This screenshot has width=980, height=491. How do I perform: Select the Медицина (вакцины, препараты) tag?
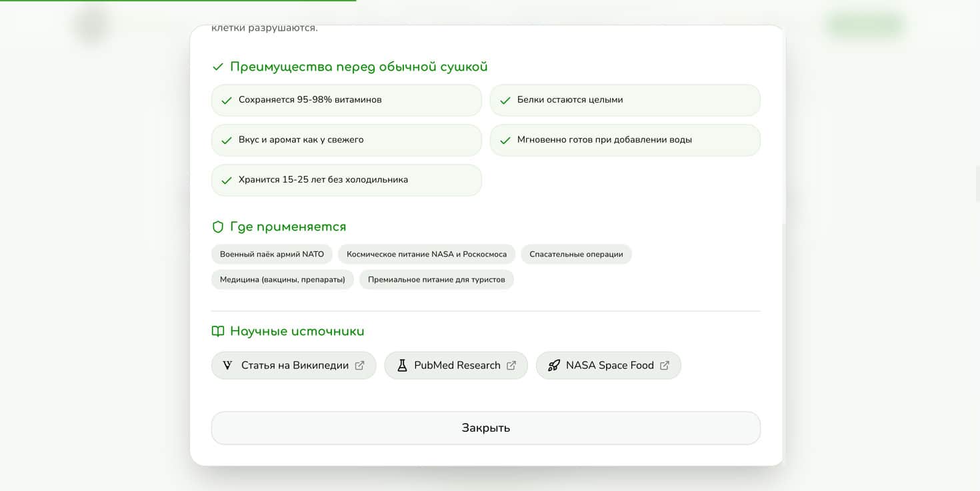pyautogui.click(x=282, y=279)
